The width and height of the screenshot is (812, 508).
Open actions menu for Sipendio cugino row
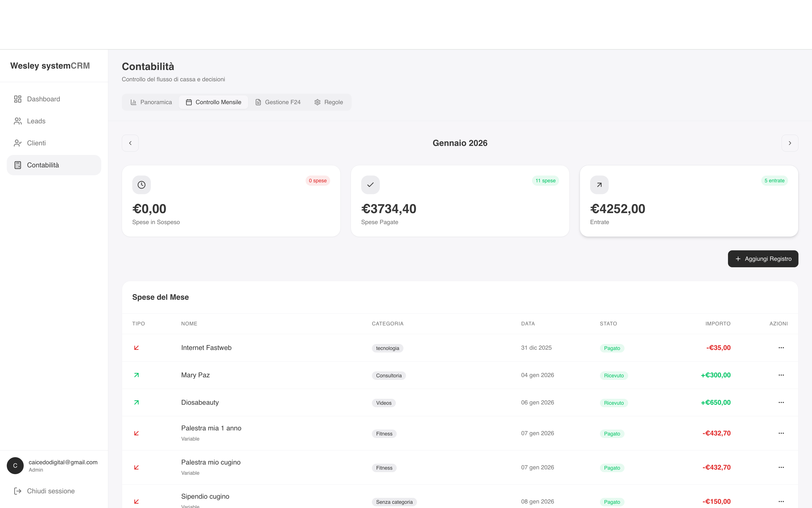point(781,501)
